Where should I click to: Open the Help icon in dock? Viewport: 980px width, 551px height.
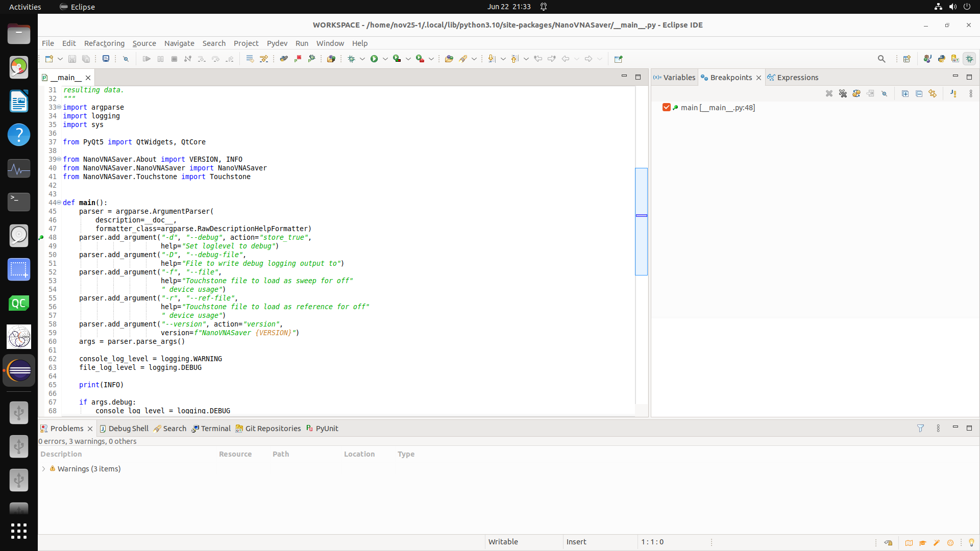coord(19,135)
